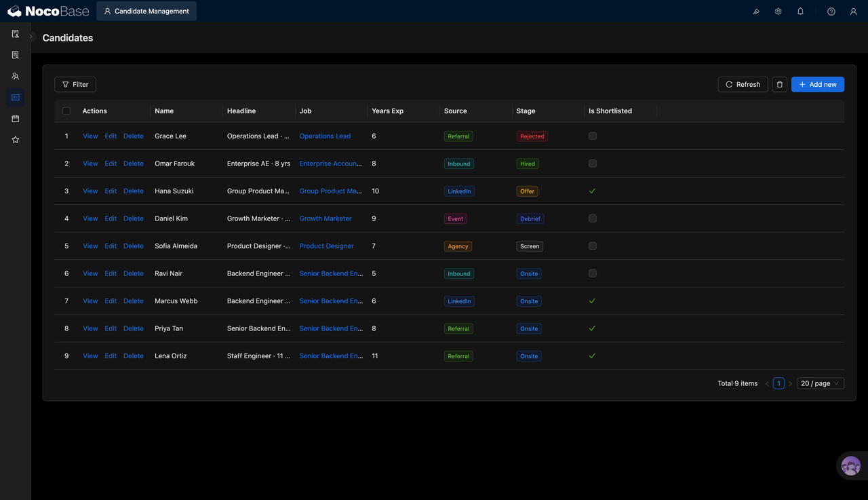View the Daniel Kim record
868x500 pixels.
[x=90, y=218]
